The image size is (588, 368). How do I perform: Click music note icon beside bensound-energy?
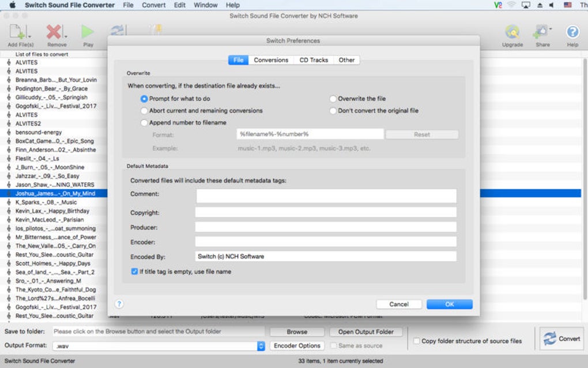tap(9, 133)
